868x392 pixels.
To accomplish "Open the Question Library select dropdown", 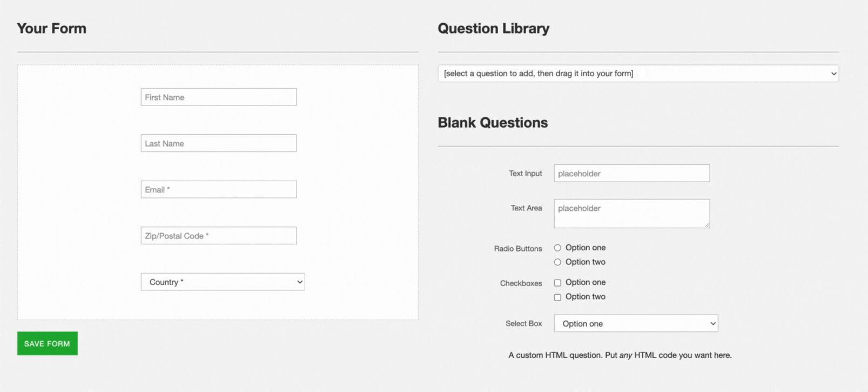I will 638,74.
